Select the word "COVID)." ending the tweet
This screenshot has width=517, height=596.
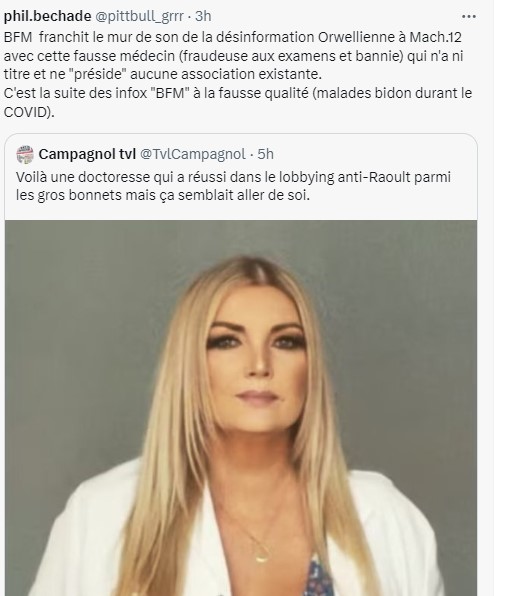[29, 112]
